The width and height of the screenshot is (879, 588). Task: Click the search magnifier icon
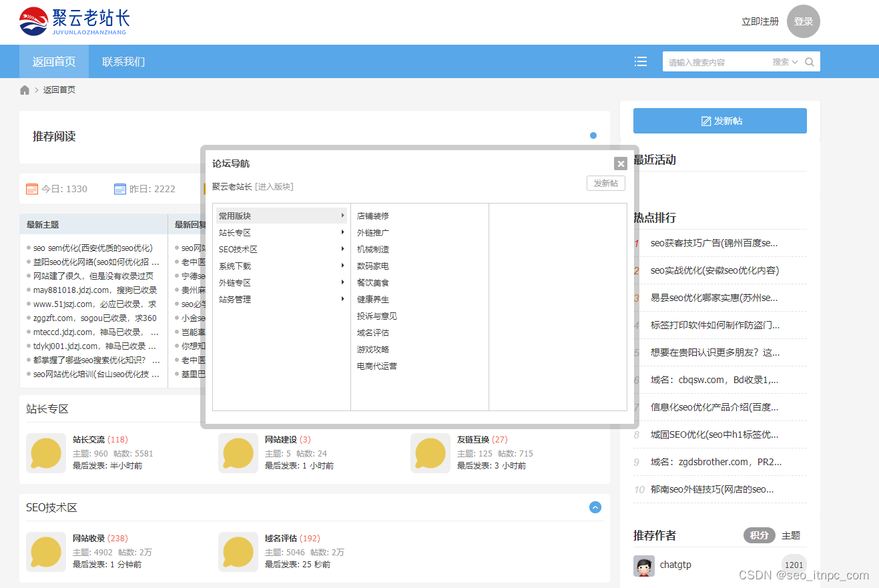tap(810, 62)
